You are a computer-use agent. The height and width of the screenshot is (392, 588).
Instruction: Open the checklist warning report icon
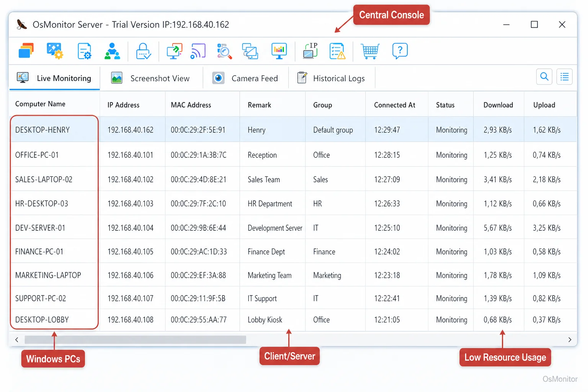(x=337, y=51)
